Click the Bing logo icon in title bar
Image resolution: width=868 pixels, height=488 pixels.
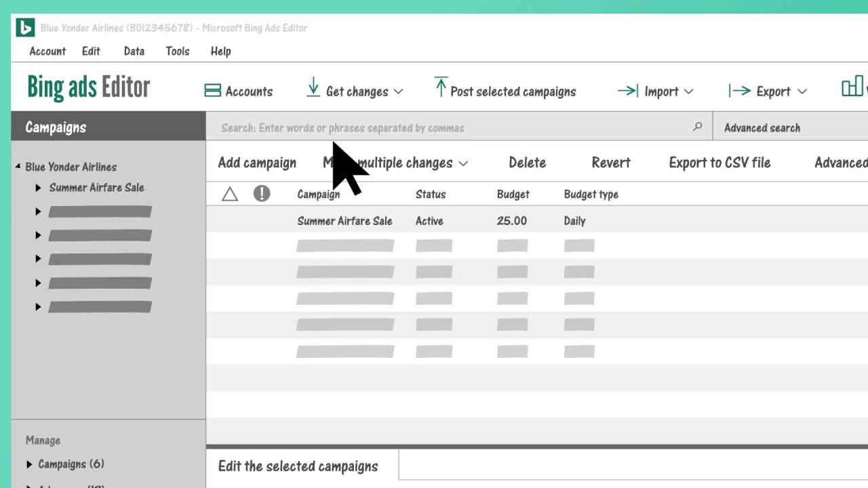[x=25, y=28]
